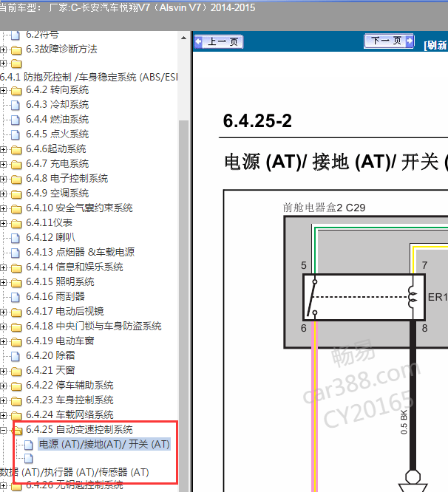The height and width of the screenshot is (492, 448).
Task: Expand the 6.4.11仪表 node
Action: tap(3, 223)
